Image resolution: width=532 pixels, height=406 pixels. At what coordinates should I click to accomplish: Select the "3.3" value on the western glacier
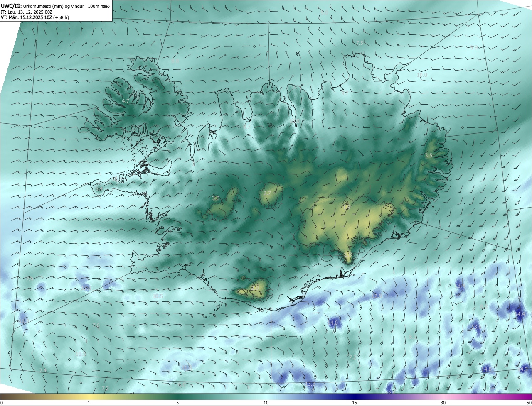tap(216, 198)
